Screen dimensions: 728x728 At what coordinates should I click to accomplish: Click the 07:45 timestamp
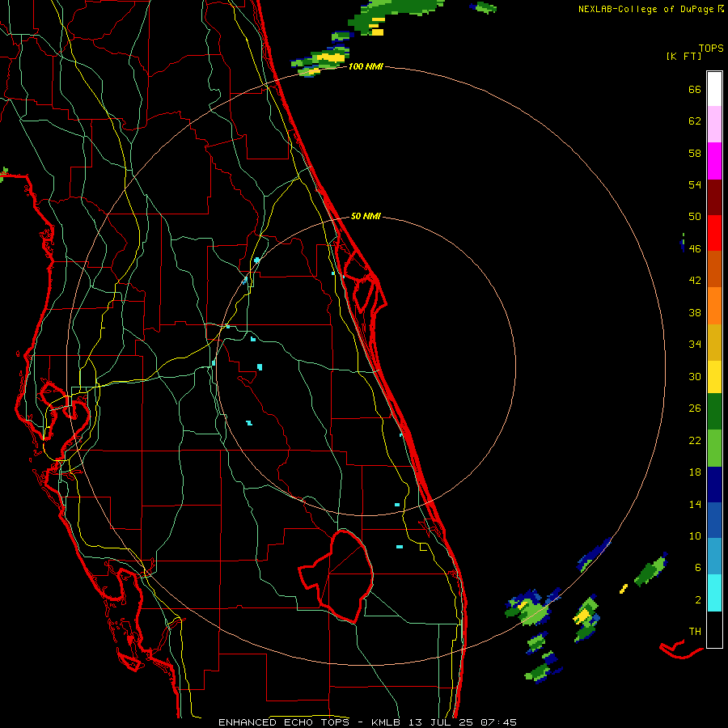[498, 722]
